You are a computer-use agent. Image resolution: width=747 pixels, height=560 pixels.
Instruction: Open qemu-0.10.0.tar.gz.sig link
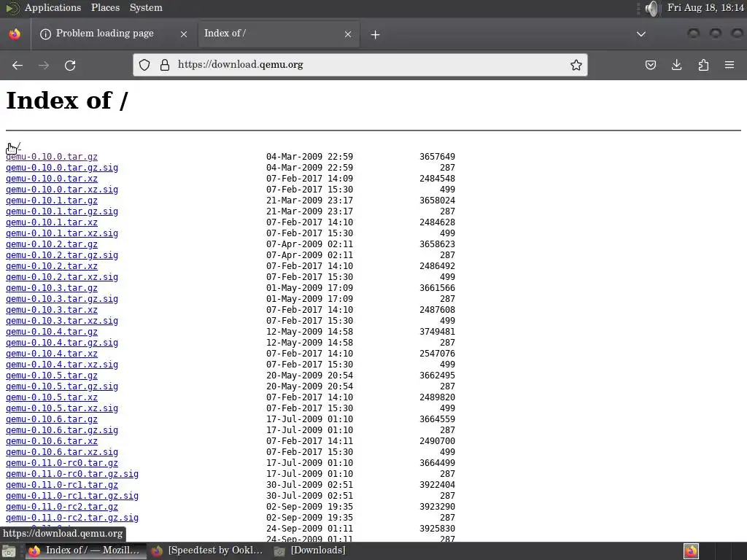[62, 168]
